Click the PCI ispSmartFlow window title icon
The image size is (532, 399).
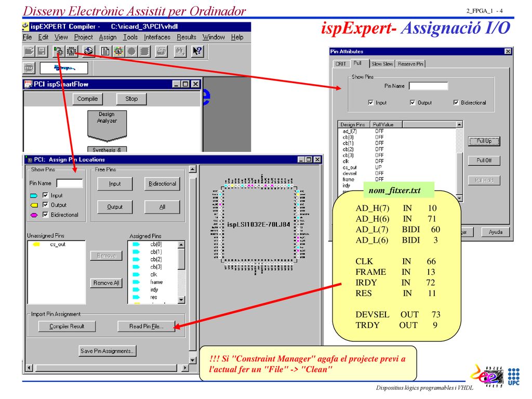point(28,84)
